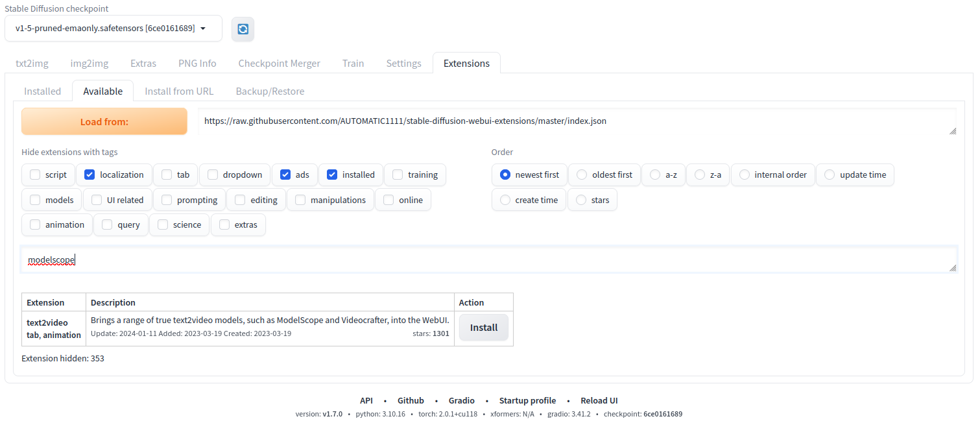Viewport: 980px width, 447px height.
Task: Uncheck the installed tag filter
Action: [332, 175]
